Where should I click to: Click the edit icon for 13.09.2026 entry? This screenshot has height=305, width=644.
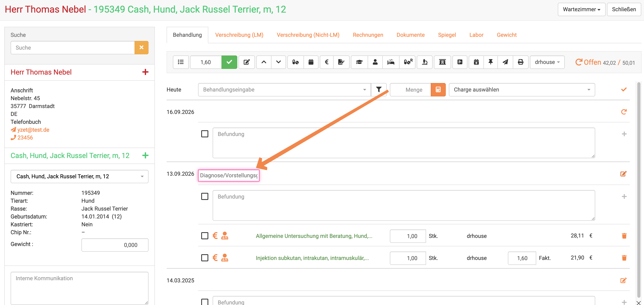(624, 174)
